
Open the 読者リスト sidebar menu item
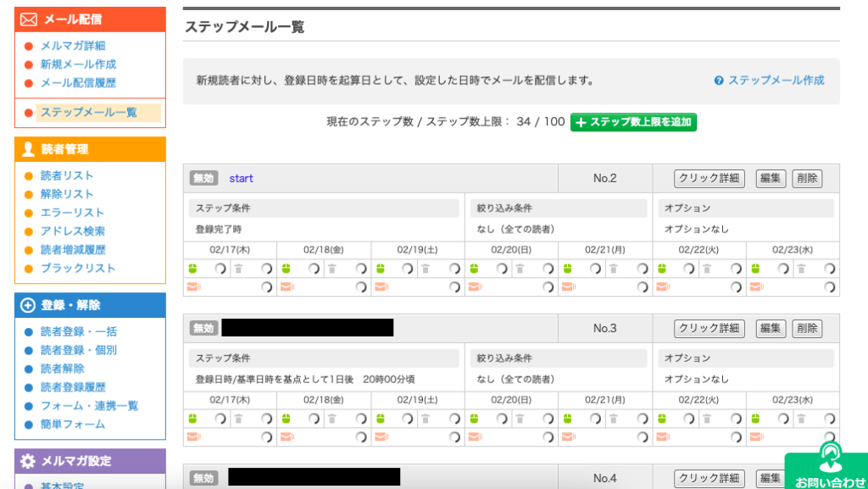[x=67, y=175]
